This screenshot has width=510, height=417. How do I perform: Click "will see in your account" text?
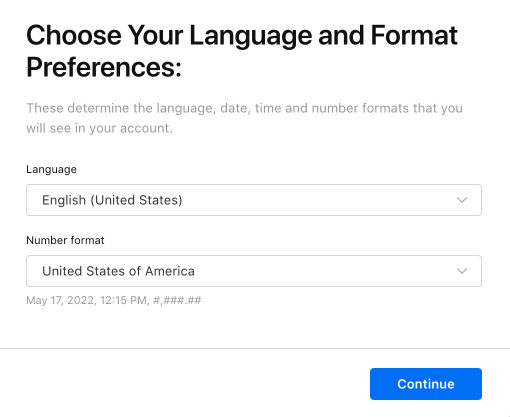99,128
